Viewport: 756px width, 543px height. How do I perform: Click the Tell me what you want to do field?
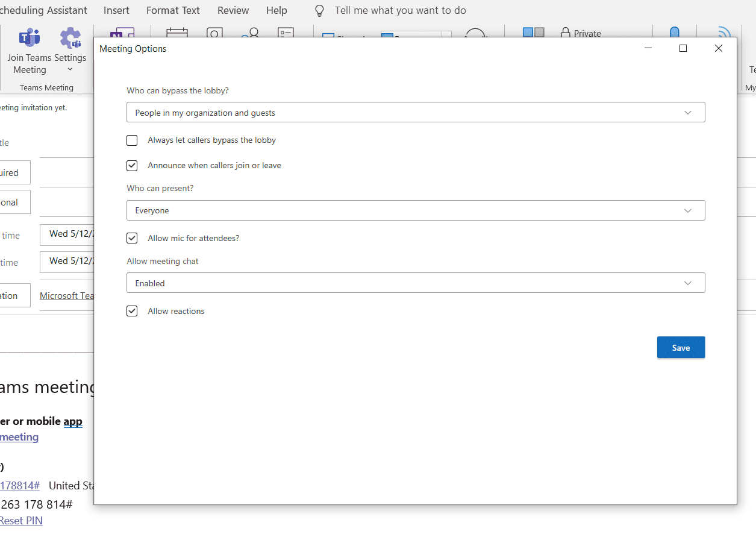click(x=400, y=11)
